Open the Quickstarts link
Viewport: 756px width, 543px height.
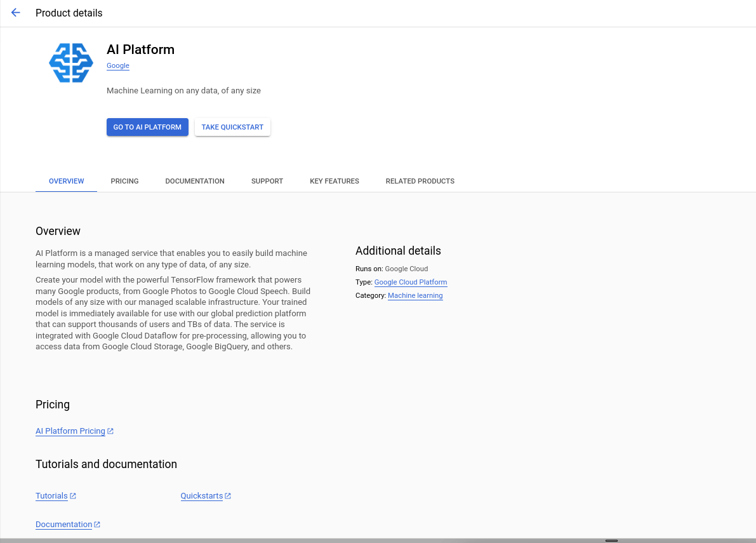tap(201, 496)
